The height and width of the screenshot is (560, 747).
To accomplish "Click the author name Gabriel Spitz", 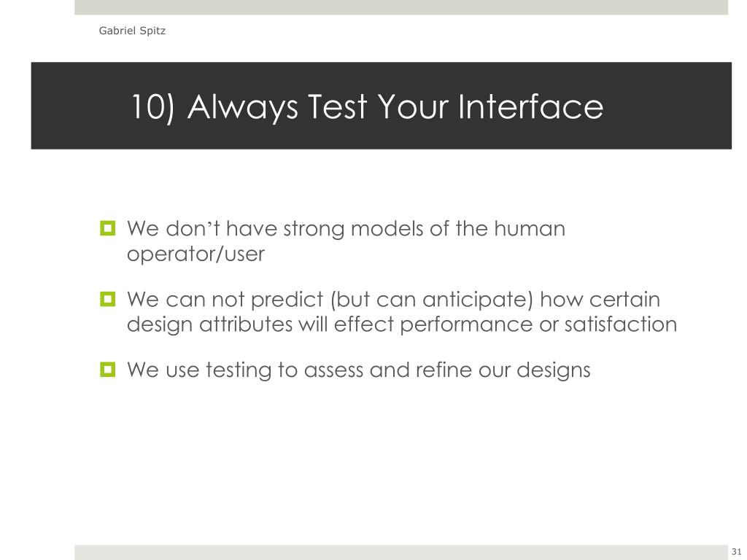I will click(x=132, y=31).
